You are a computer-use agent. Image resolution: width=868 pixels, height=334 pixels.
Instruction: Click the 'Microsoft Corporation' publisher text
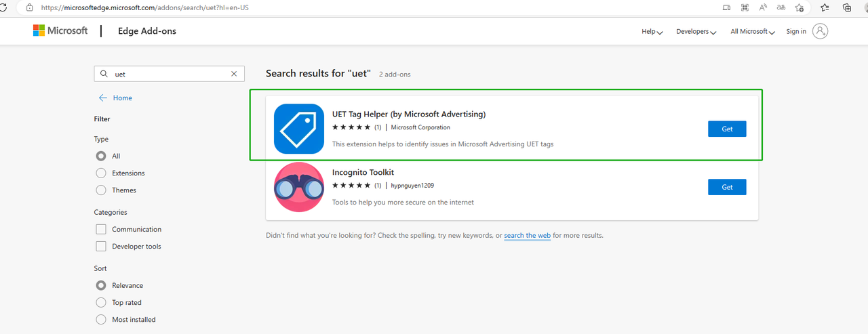pyautogui.click(x=420, y=127)
